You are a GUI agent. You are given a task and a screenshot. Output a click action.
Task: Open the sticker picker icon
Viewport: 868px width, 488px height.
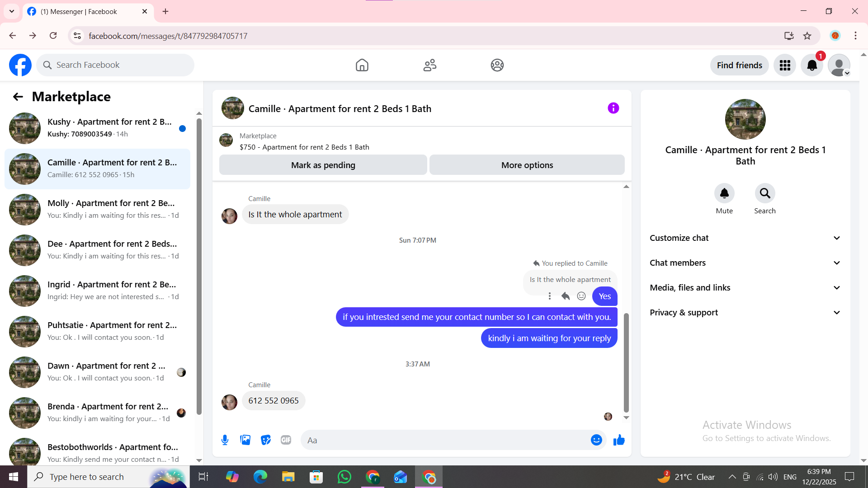tap(266, 440)
